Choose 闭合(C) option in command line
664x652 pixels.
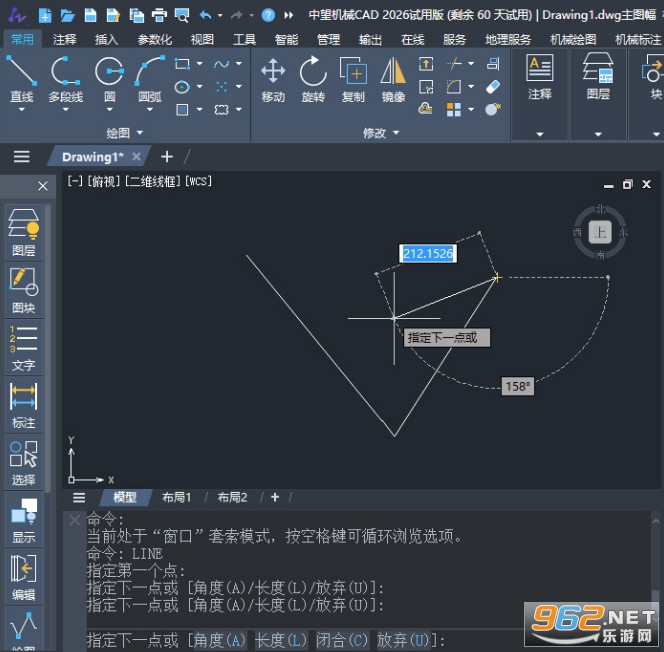(342, 640)
